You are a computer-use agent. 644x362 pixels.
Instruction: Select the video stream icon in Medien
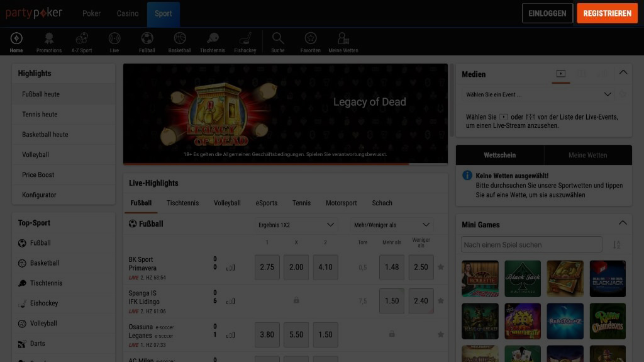click(560, 74)
